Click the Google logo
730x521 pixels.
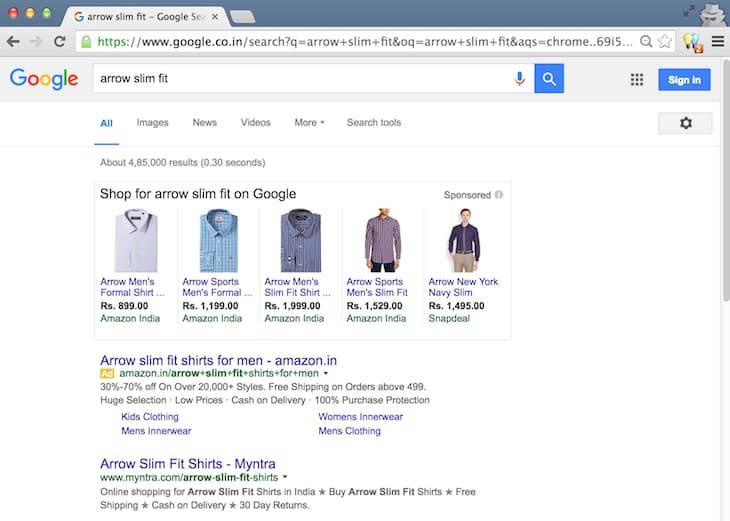click(44, 79)
